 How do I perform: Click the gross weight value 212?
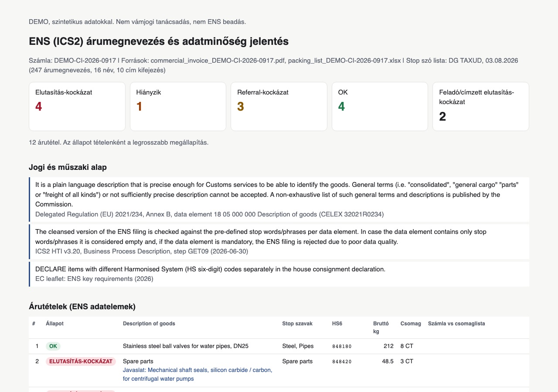click(388, 346)
